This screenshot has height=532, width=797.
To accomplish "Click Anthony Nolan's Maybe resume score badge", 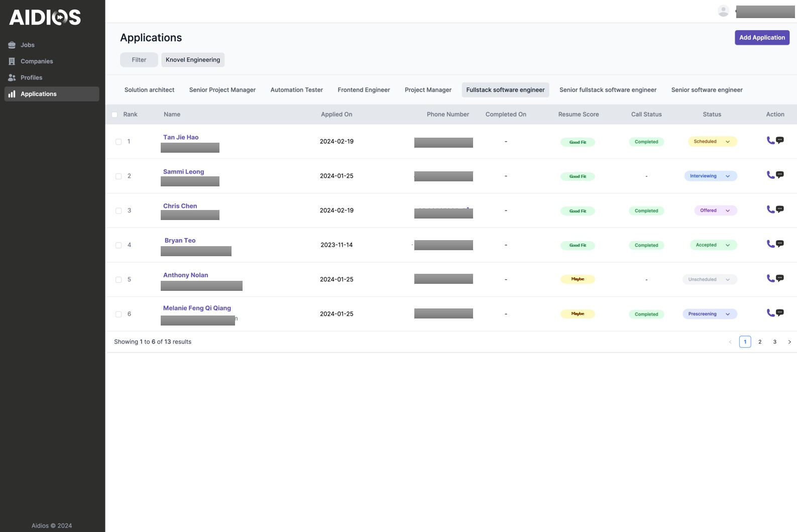I will pyautogui.click(x=578, y=279).
